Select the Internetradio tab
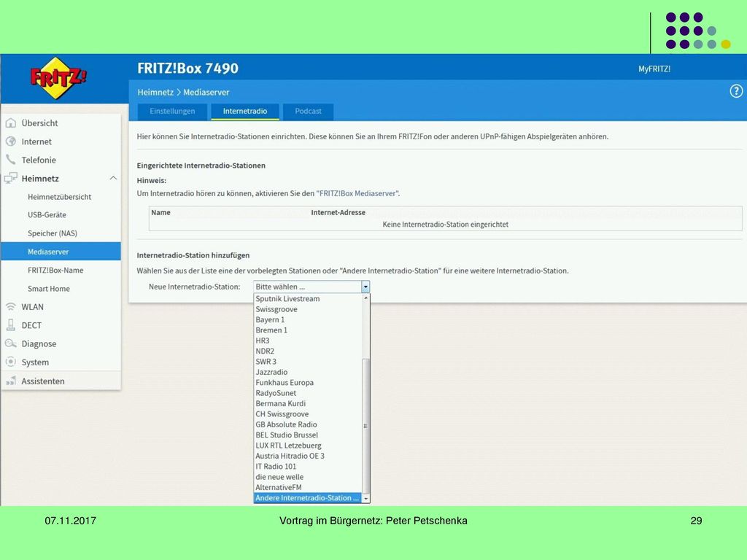The image size is (747, 560). click(x=245, y=112)
